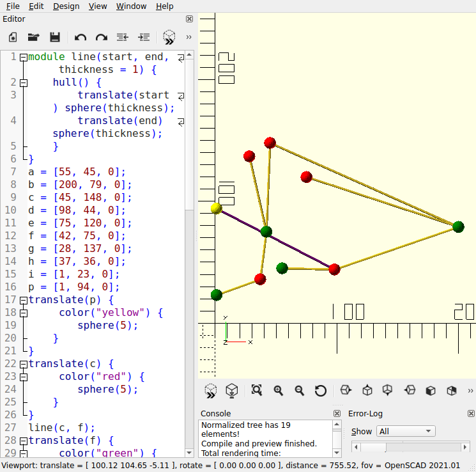Close the Console panel
This screenshot has width=476, height=472.
tap(337, 414)
